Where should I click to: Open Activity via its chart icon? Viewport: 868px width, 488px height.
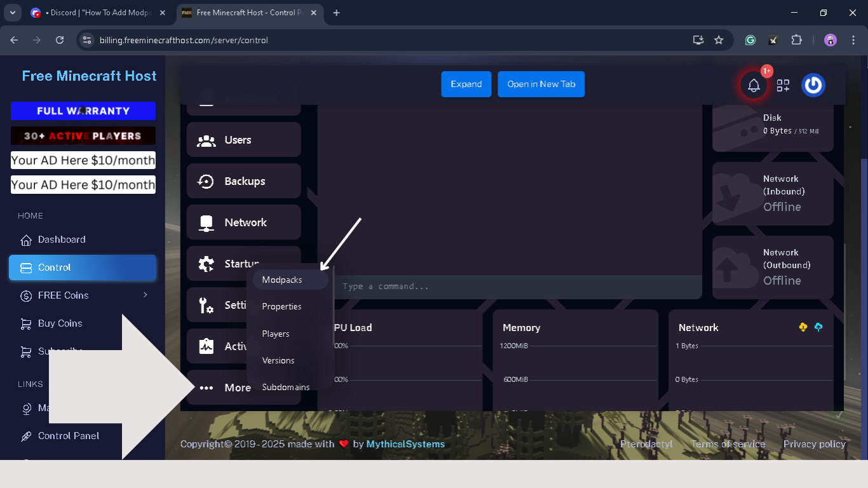(206, 346)
